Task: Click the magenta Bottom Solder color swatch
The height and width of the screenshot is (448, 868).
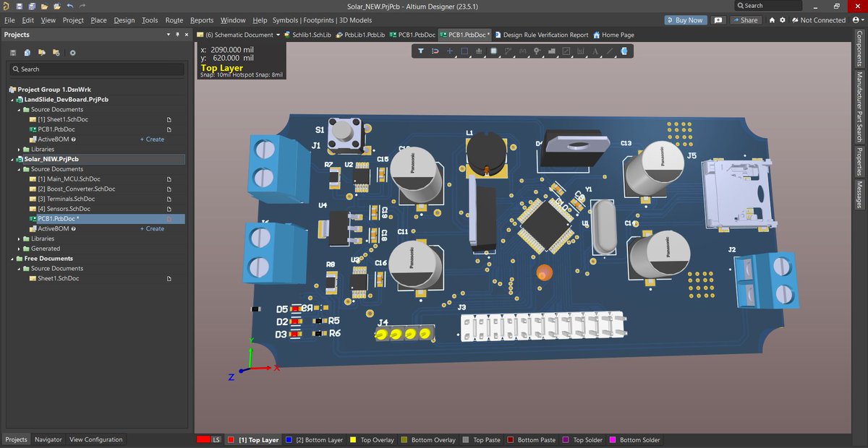Action: pos(613,439)
